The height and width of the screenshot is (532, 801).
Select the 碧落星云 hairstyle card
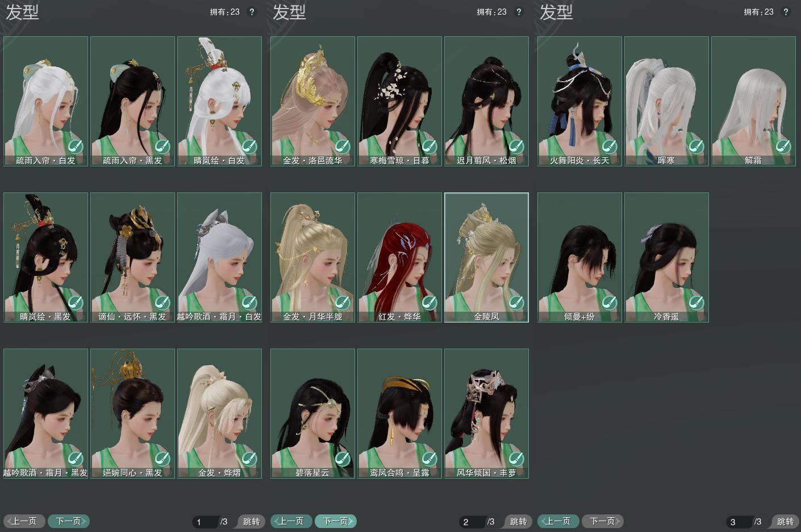(313, 414)
